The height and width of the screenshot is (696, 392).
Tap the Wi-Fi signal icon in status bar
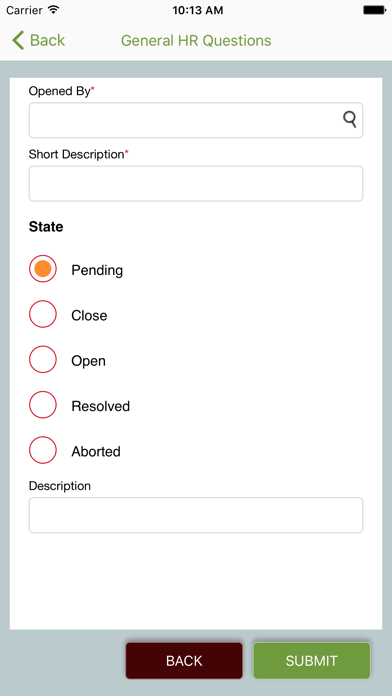(54, 10)
